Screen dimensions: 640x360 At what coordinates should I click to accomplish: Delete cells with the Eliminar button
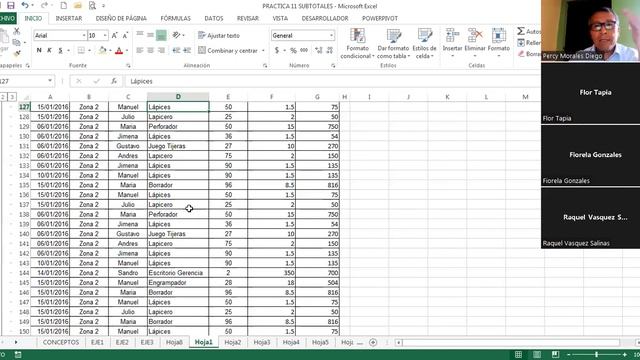point(475,42)
